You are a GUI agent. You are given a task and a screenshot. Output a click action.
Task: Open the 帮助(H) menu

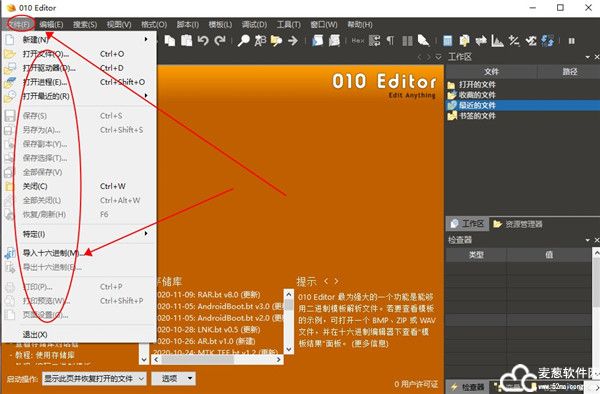360,24
